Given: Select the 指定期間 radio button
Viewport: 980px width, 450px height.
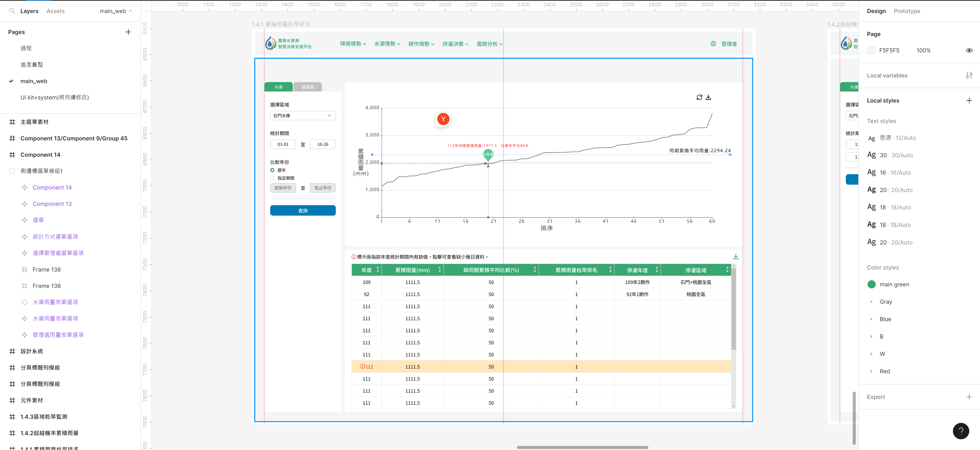Looking at the screenshot, I should 272,178.
